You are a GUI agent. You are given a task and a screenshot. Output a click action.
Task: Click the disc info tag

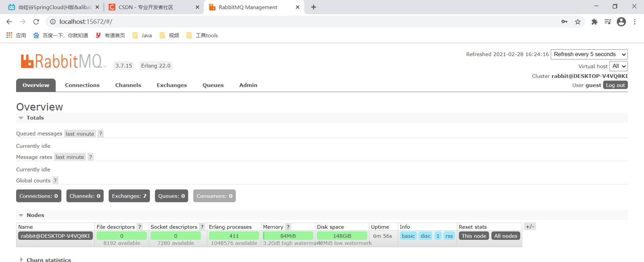pos(426,236)
